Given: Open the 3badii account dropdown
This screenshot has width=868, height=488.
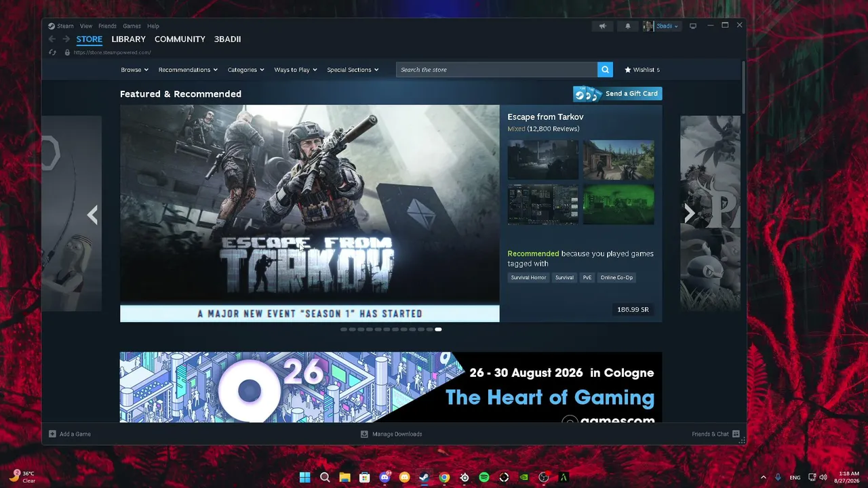Looking at the screenshot, I should point(661,26).
